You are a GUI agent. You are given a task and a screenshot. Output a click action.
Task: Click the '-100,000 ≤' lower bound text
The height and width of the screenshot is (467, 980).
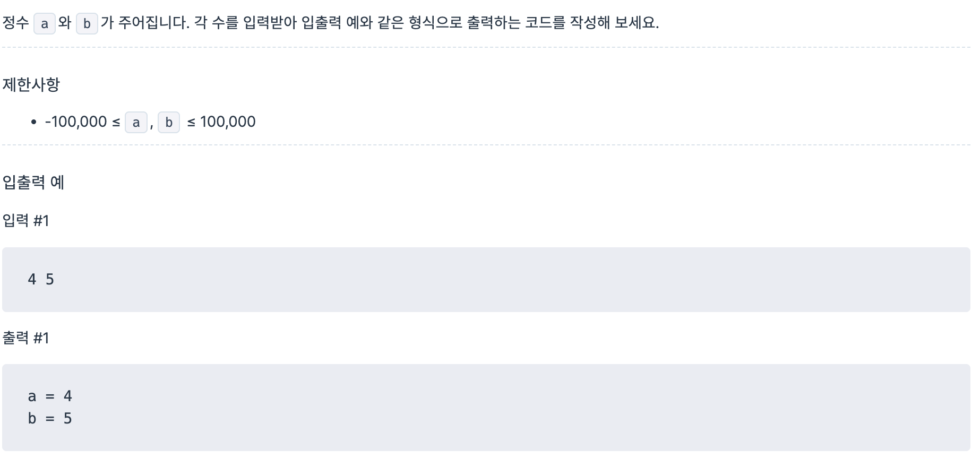point(82,122)
